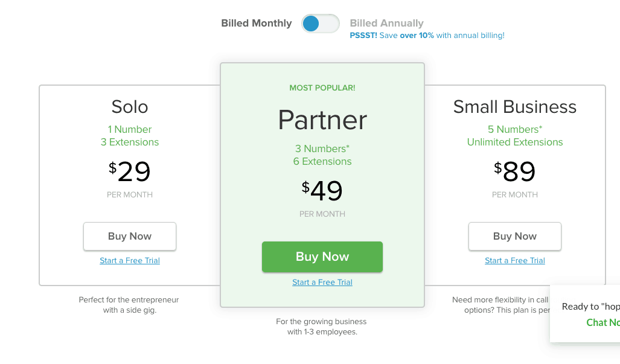This screenshot has width=620, height=364.
Task: Click Buy Now on the Small Business plan
Action: 514,236
